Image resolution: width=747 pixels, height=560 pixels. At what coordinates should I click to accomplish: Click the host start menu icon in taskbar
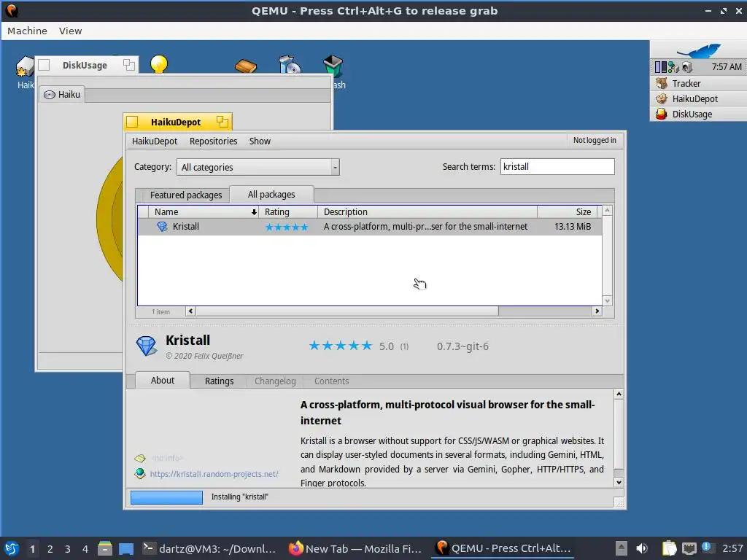point(12,548)
